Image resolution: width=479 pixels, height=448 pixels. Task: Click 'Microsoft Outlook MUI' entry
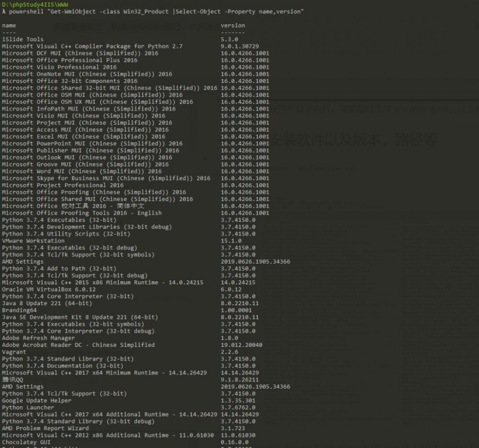click(x=87, y=158)
